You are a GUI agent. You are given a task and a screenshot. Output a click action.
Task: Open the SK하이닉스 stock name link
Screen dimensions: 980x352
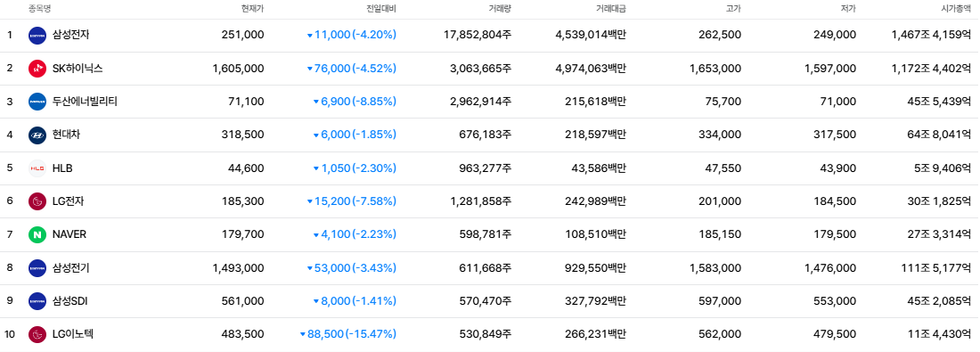point(78,68)
